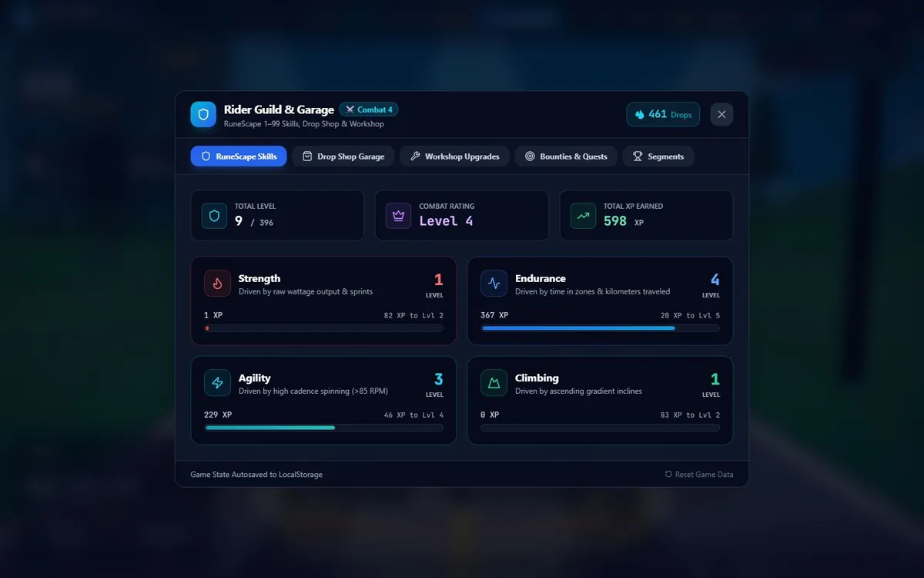This screenshot has width=924, height=578.
Task: Click the '367 XP' Endurance value
Action: pyautogui.click(x=494, y=315)
